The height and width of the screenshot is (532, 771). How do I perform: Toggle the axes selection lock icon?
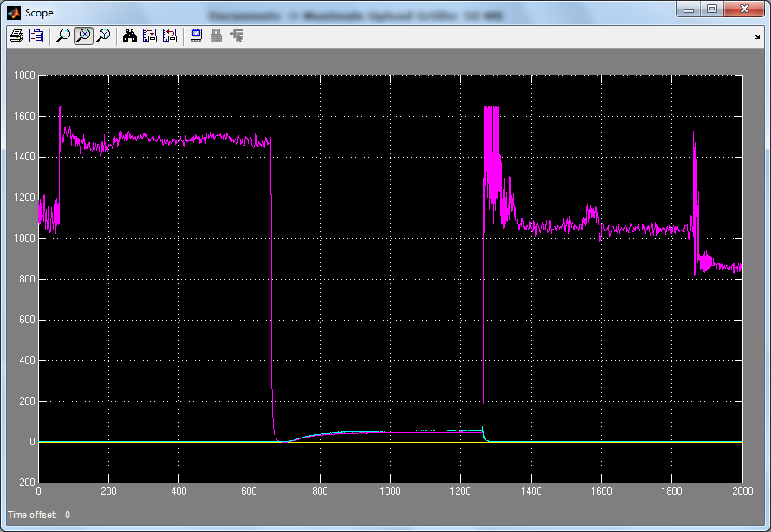(x=216, y=36)
